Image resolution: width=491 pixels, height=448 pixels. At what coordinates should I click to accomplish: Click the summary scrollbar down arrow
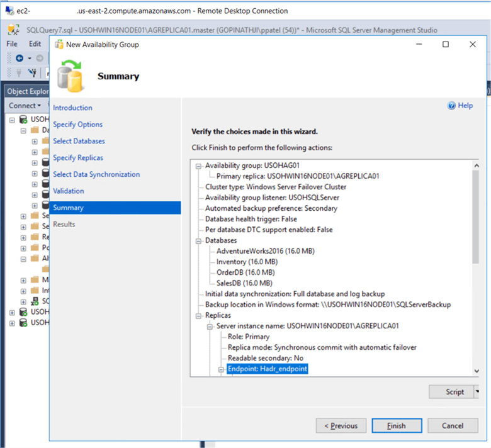tap(477, 371)
